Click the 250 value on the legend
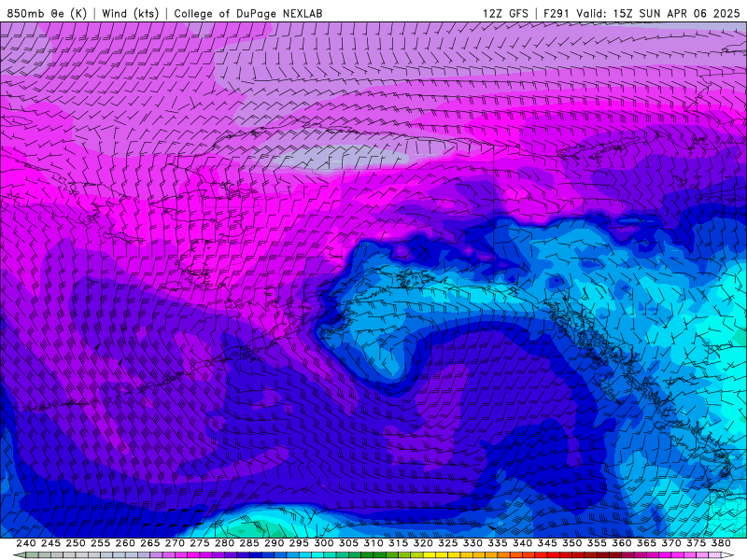 [76, 543]
